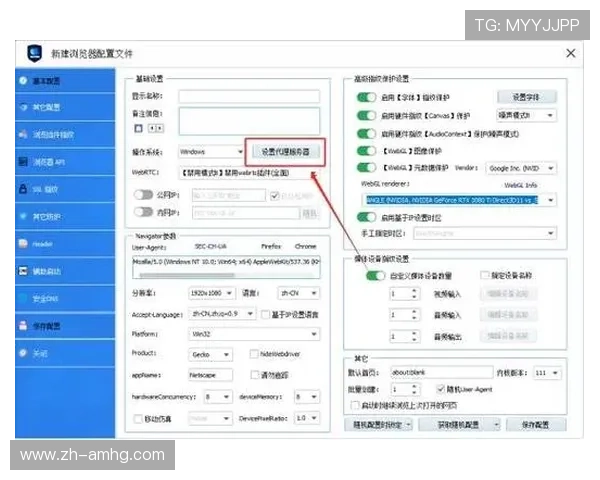Click the default homepage about:blank field
Screen dimensions: 600x480
coord(442,372)
